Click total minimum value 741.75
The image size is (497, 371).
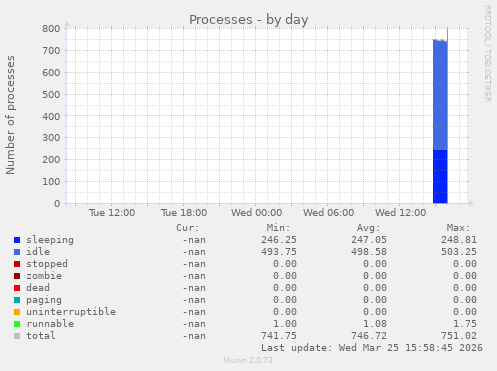(279, 336)
